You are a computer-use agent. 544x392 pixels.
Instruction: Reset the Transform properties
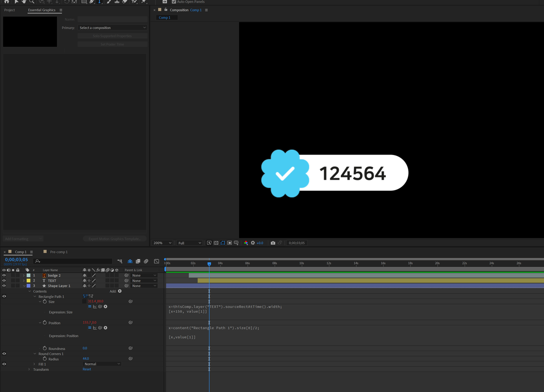(x=87, y=369)
